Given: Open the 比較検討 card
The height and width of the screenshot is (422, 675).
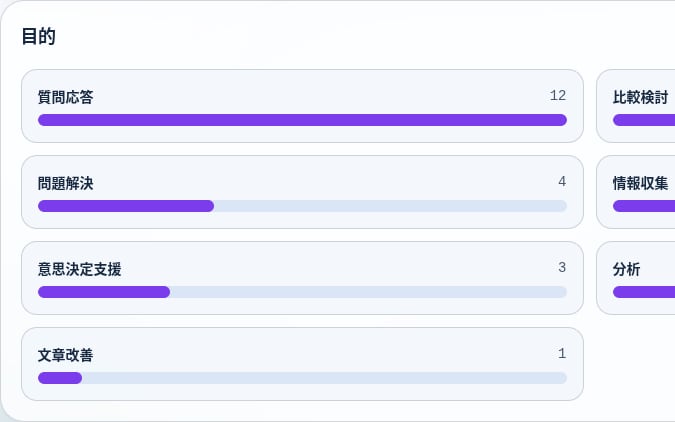Looking at the screenshot, I should tap(635, 106).
